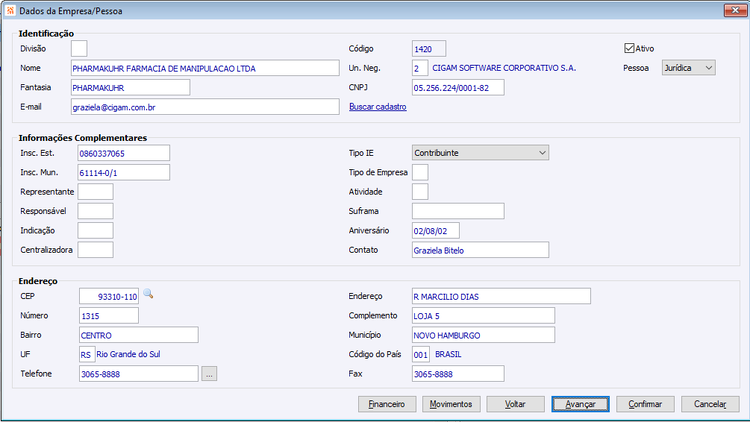Open the Telefone ellipsis button
Viewport: 750px width, 422px height.
click(209, 374)
